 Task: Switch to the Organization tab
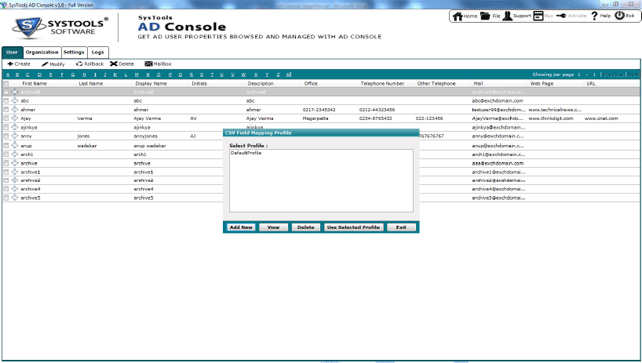pos(42,52)
